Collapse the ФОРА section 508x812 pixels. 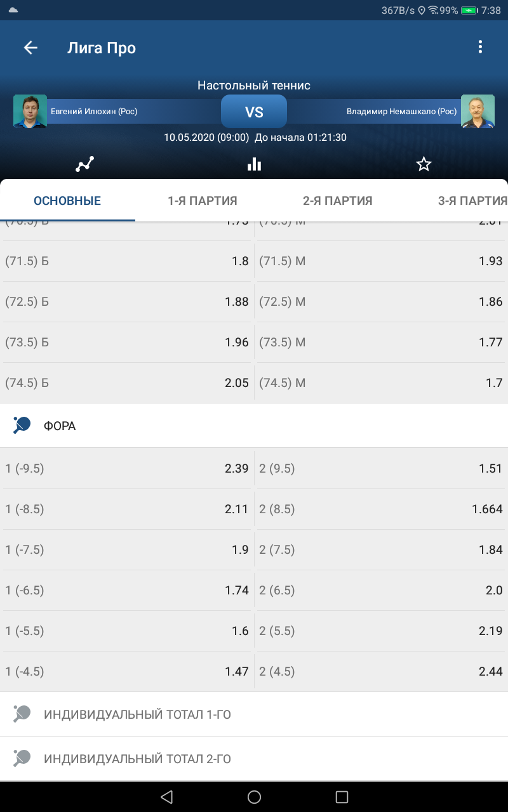(x=254, y=426)
